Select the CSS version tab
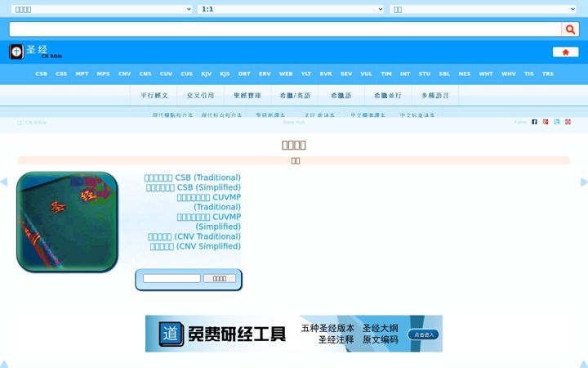Screen dimensions: 588x368 tap(61, 74)
